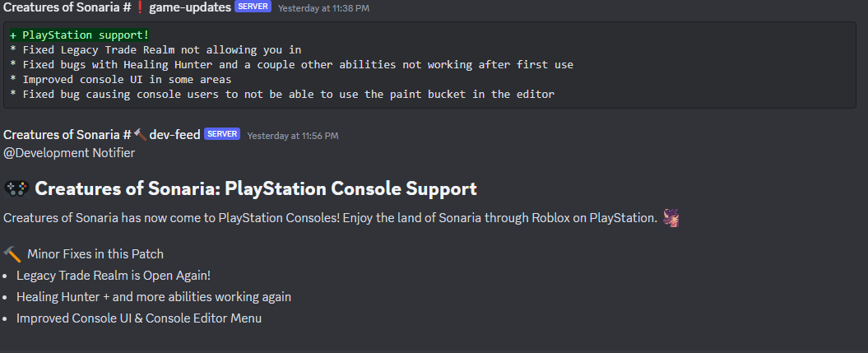
Task: Click the 'PlayStation Console Support' heading text
Action: pos(255,188)
